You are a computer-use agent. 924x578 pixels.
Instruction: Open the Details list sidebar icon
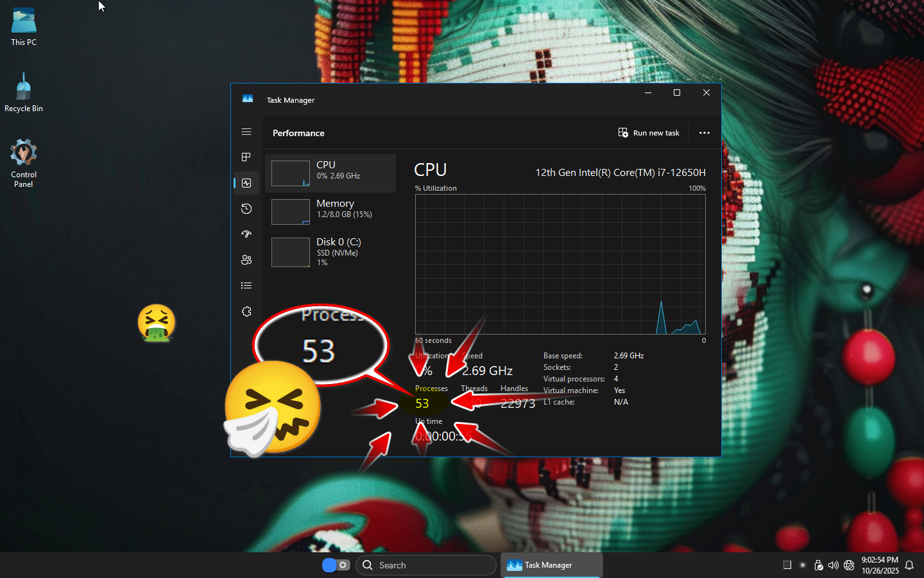(246, 286)
